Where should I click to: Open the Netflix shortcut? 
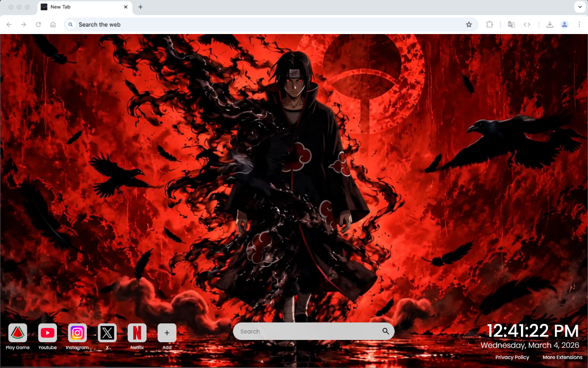pyautogui.click(x=137, y=333)
